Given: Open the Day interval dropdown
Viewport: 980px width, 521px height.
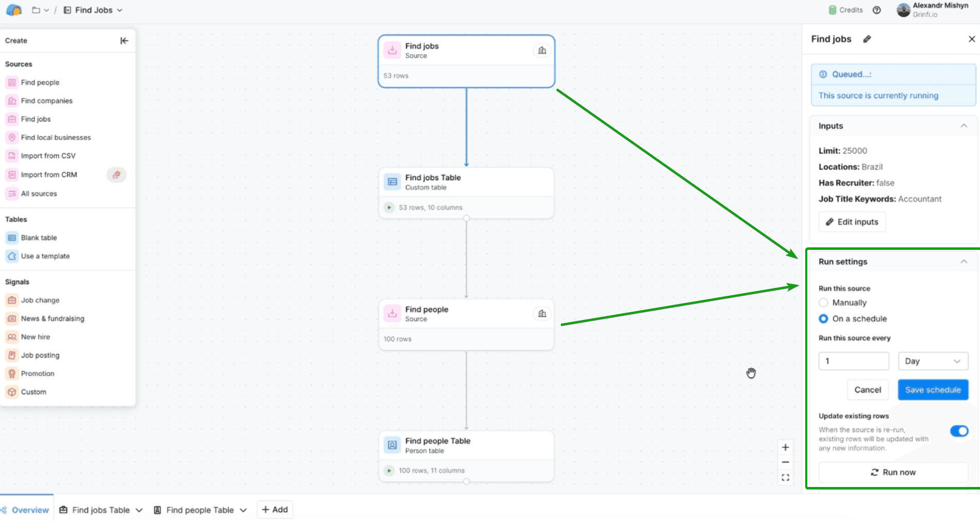Looking at the screenshot, I should click(x=933, y=361).
